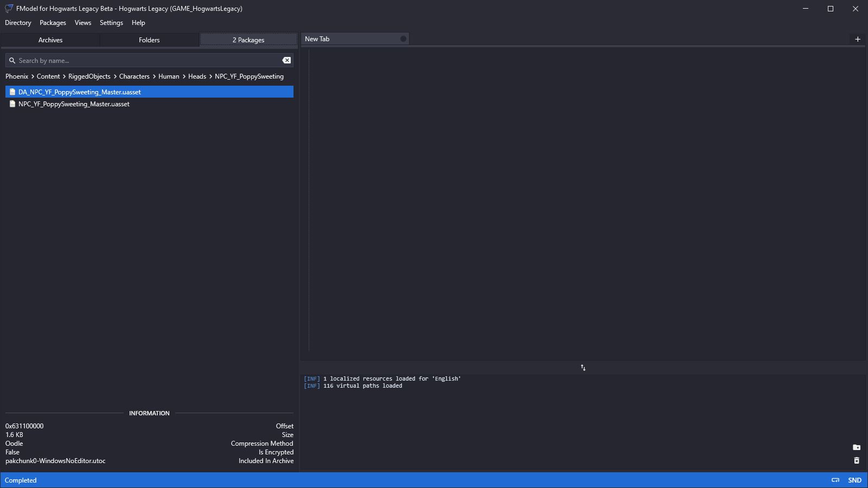Screen dimensions: 868x488
Task: Go to Heads in the breadcrumb
Action: tap(197, 76)
